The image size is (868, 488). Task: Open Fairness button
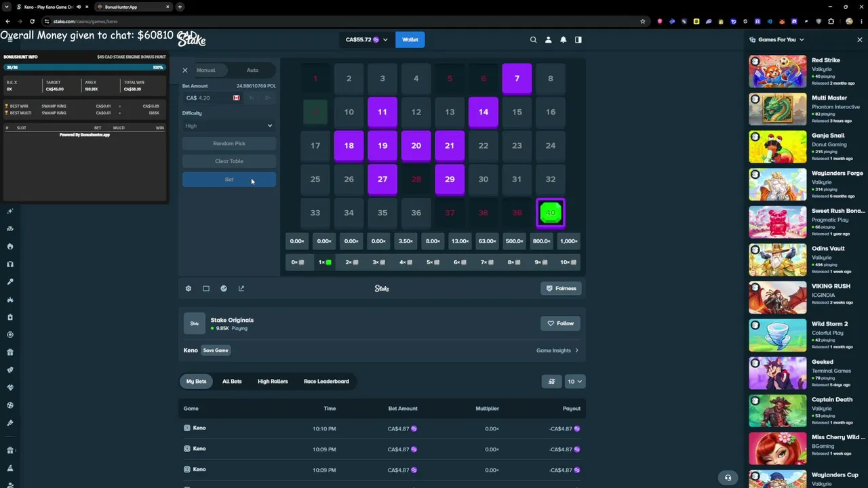pos(561,288)
